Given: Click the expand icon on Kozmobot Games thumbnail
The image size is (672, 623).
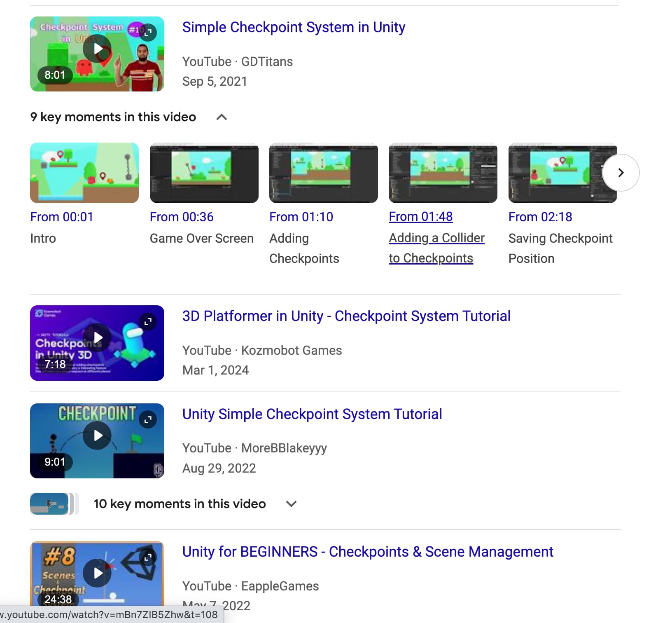Looking at the screenshot, I should 148,322.
